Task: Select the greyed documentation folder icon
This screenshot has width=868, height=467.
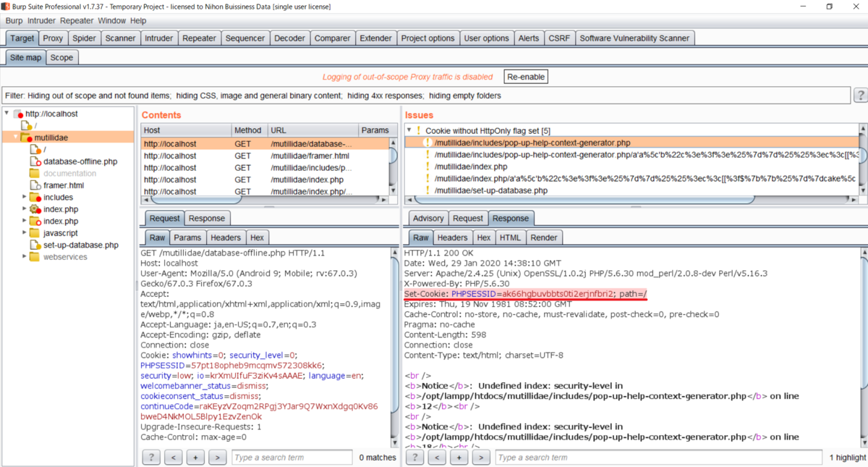Action: (x=35, y=173)
